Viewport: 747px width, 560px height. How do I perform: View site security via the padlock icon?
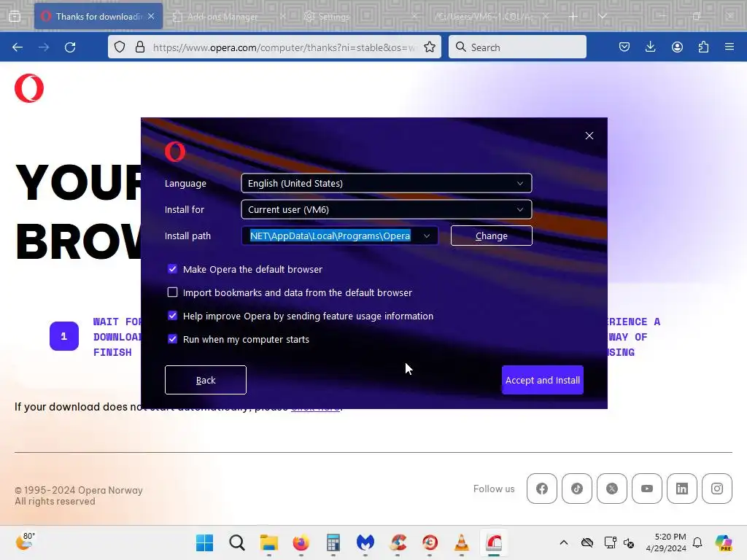139,47
